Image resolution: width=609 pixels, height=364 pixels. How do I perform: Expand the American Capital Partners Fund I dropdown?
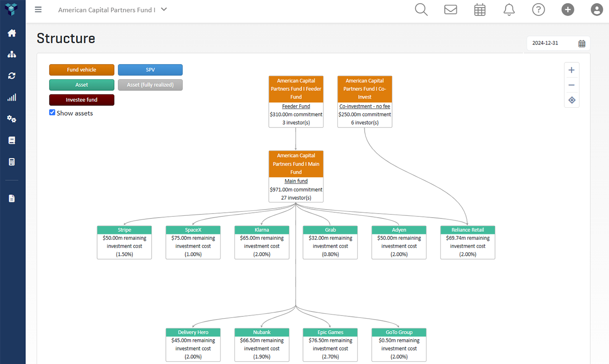point(164,9)
